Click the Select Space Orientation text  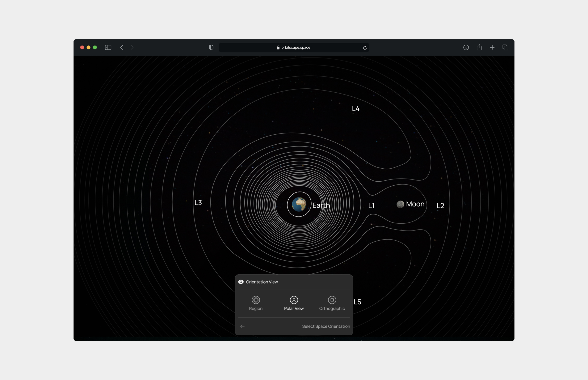[x=326, y=326]
